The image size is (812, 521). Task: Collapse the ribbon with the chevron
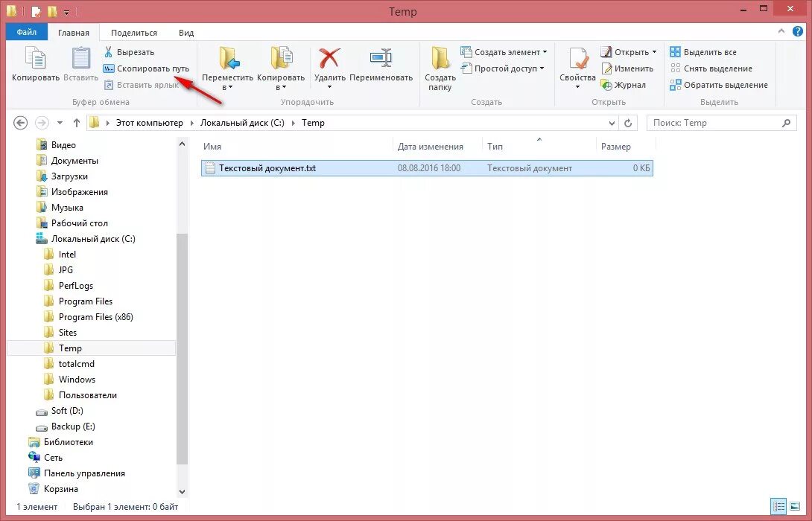[781, 31]
